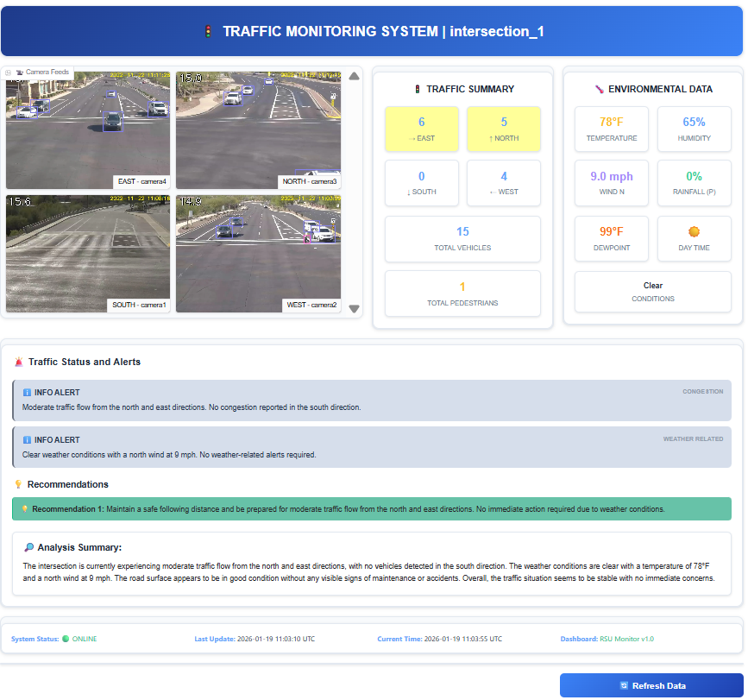The image size is (748, 700).
Task: Select the highlighted EAST vehicle count card
Action: [x=422, y=129]
